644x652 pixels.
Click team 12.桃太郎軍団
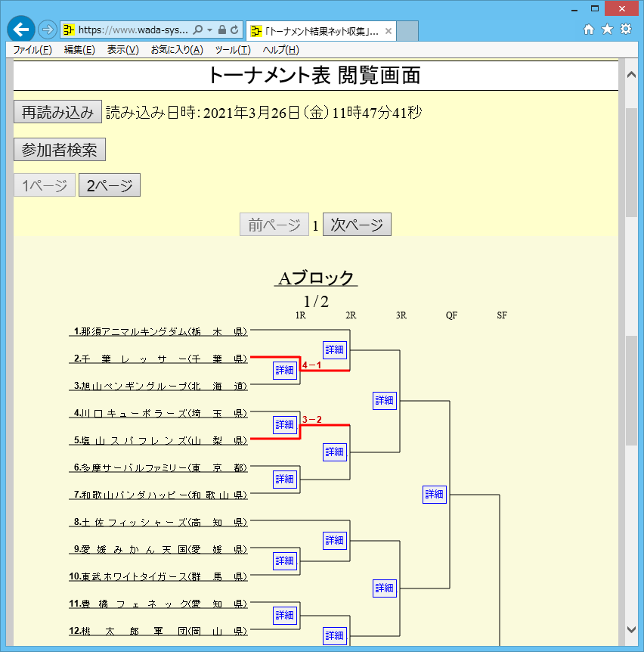pos(158,631)
